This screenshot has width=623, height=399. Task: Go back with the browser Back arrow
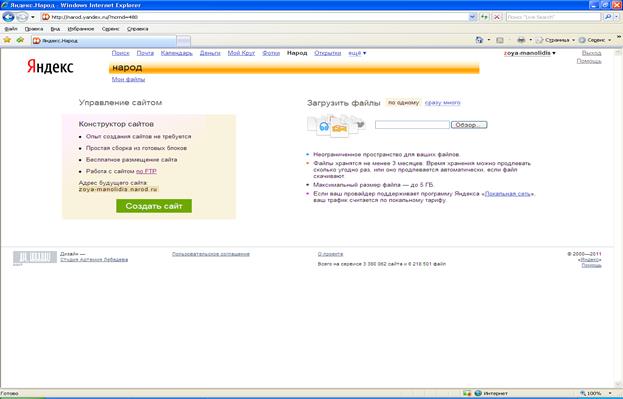click(8, 17)
